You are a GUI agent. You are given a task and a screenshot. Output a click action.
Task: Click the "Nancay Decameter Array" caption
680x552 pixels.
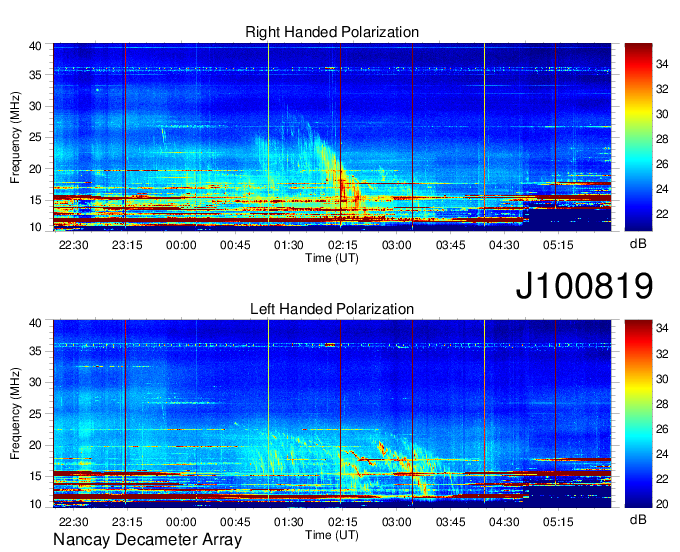click(147, 540)
